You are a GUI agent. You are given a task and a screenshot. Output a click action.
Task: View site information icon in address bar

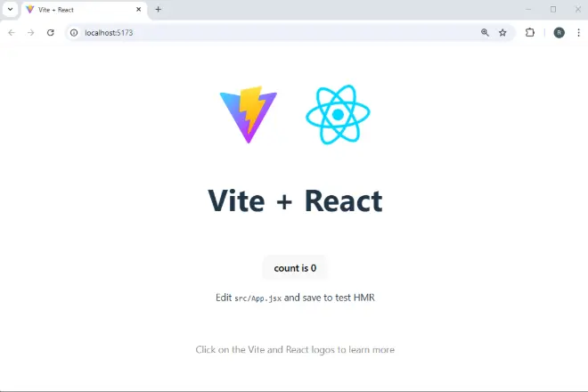coord(74,33)
